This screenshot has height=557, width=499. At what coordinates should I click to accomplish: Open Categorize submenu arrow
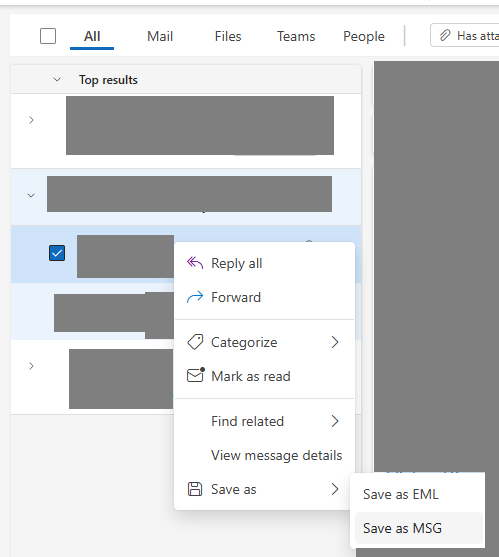click(x=335, y=342)
